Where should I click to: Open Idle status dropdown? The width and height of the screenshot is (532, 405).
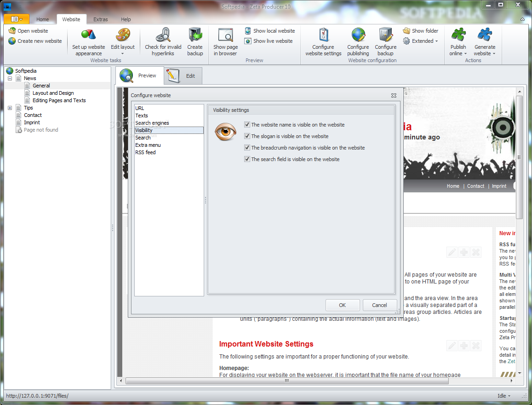(504, 396)
